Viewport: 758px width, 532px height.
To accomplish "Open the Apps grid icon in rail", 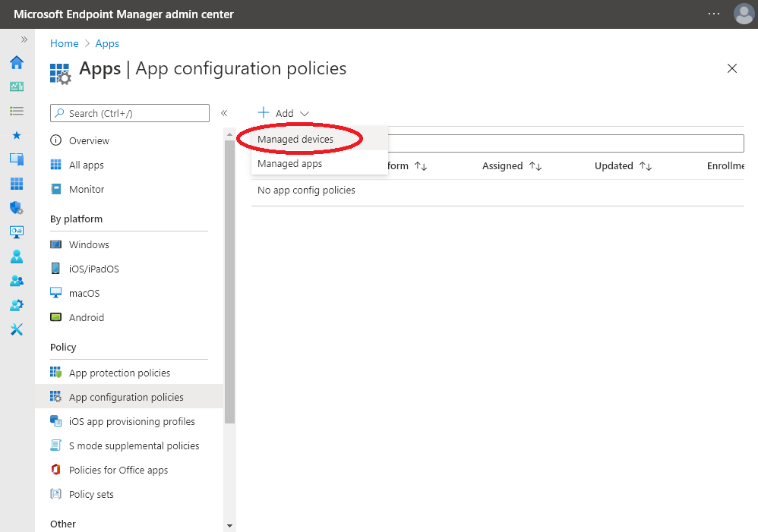I will tap(17, 184).
